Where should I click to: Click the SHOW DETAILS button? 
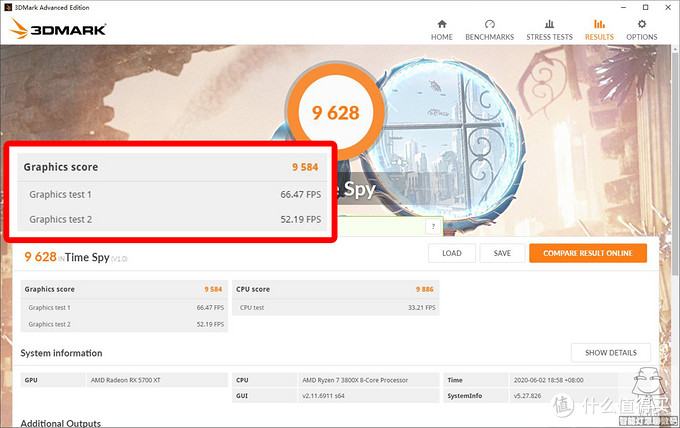pos(611,353)
